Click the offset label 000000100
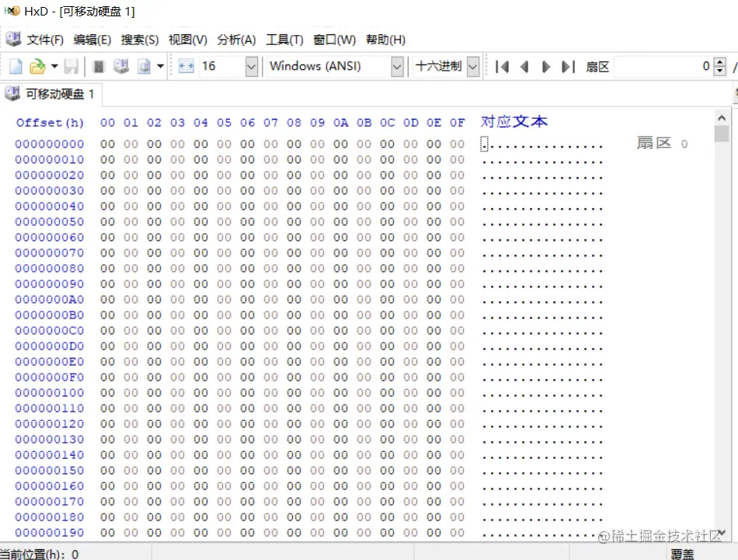738x560 pixels. (50, 392)
